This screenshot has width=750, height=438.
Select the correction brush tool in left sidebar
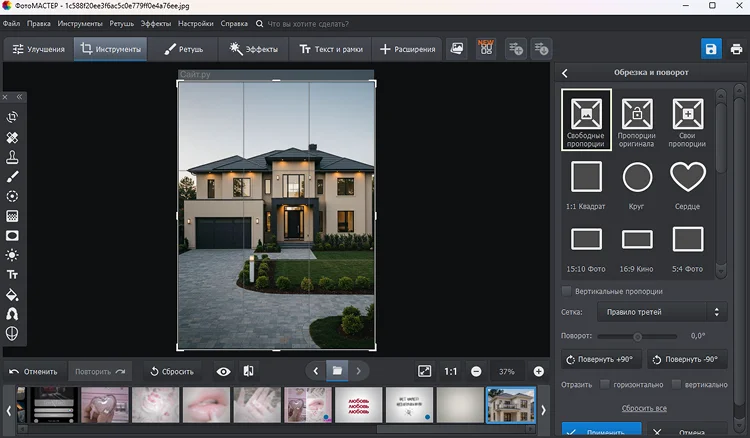(12, 177)
